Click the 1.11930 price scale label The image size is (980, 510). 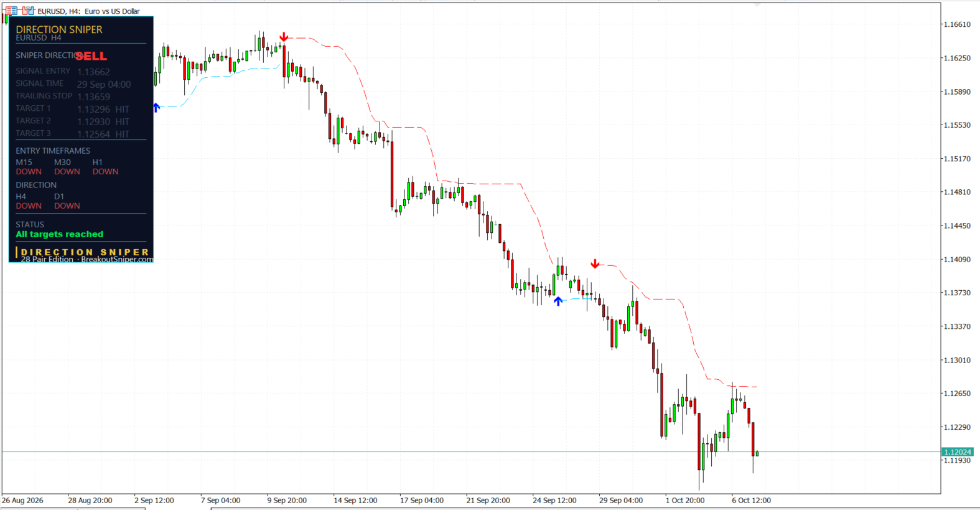click(957, 461)
